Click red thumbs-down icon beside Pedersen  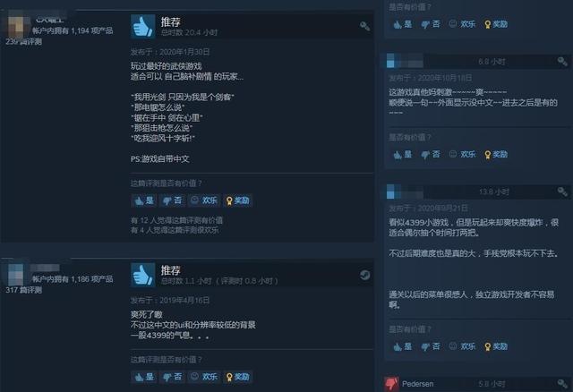point(391,384)
